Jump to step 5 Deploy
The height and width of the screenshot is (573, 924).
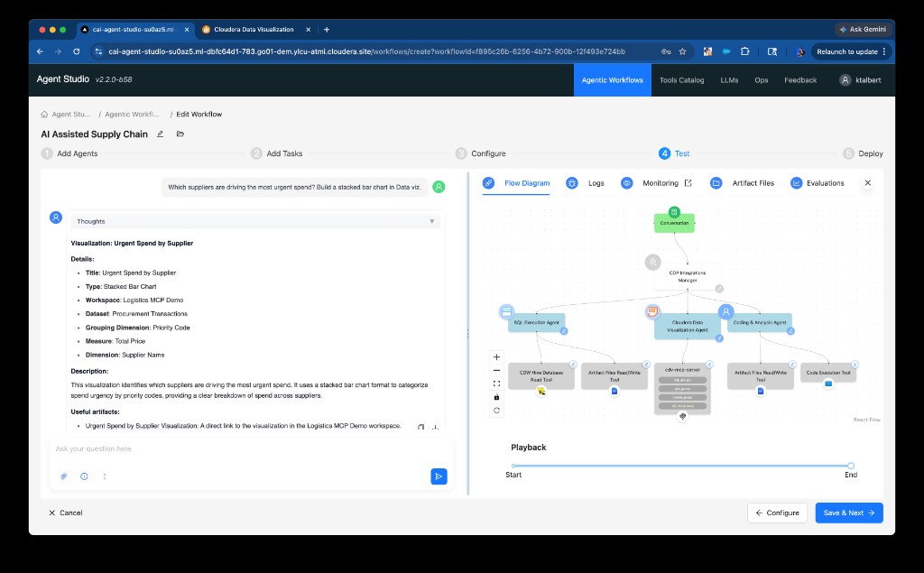pyautogui.click(x=863, y=154)
